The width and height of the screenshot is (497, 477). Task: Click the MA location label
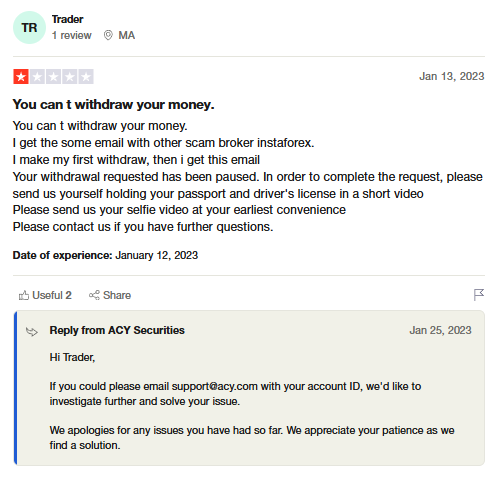pyautogui.click(x=127, y=35)
